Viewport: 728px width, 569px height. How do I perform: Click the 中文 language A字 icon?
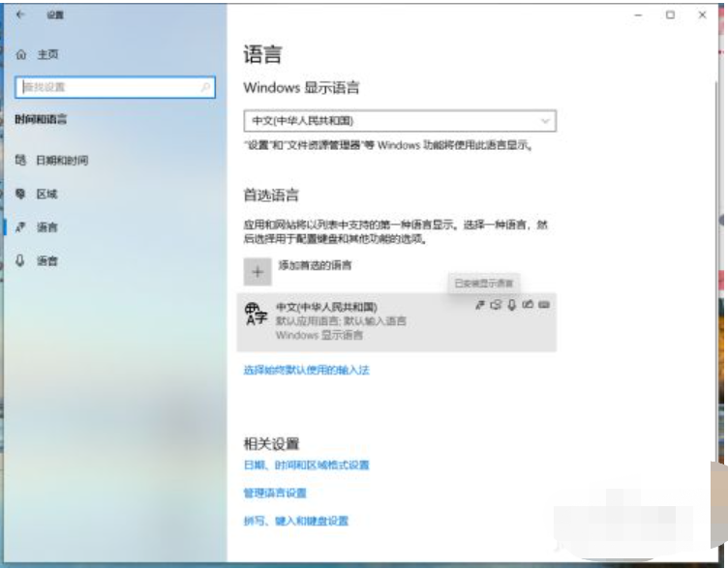coord(256,314)
